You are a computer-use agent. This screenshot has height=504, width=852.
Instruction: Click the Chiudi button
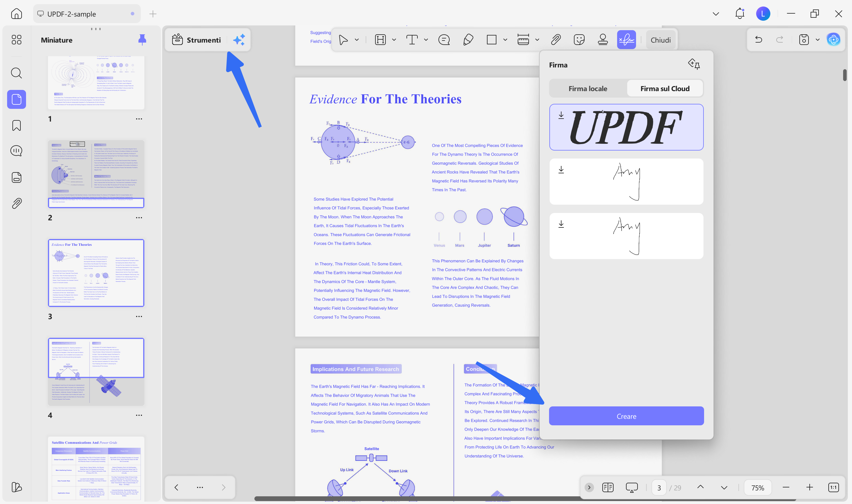coord(661,40)
